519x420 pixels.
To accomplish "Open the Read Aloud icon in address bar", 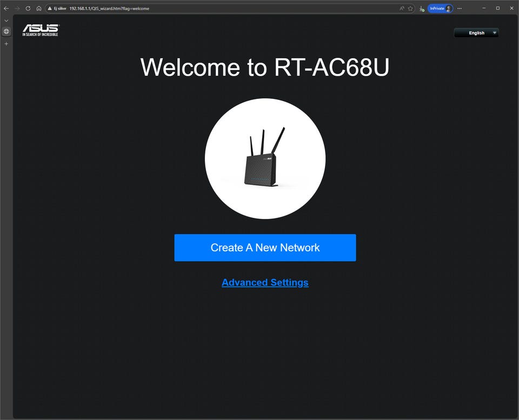I will click(402, 9).
